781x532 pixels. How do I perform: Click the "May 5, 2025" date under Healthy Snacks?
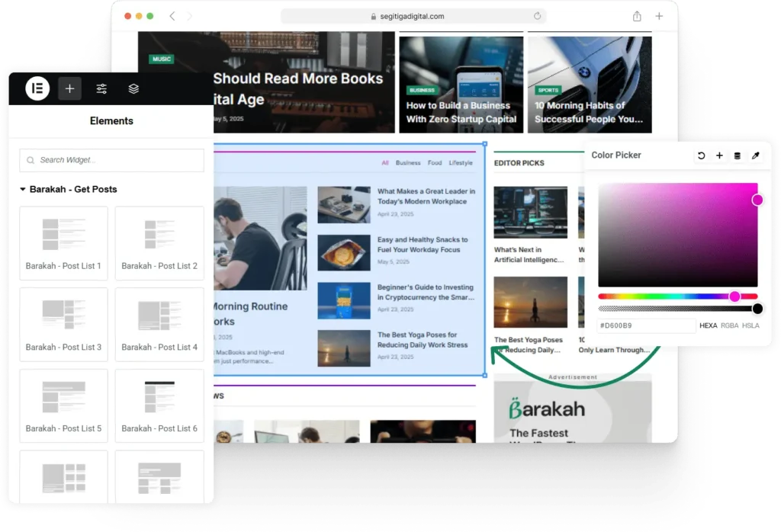pos(394,261)
